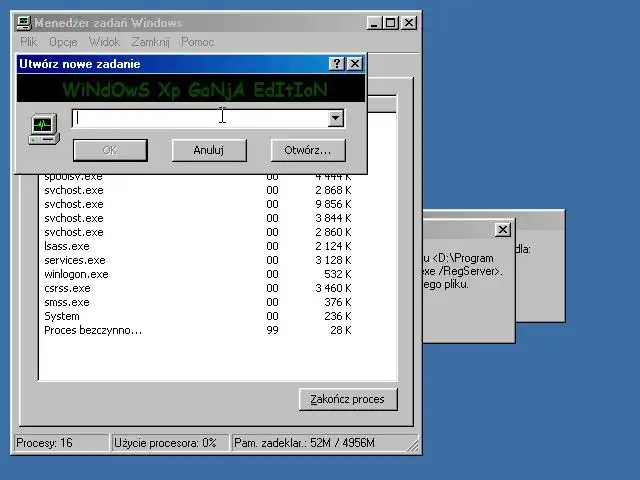
Task: Click the Anuluj button
Action: click(209, 150)
